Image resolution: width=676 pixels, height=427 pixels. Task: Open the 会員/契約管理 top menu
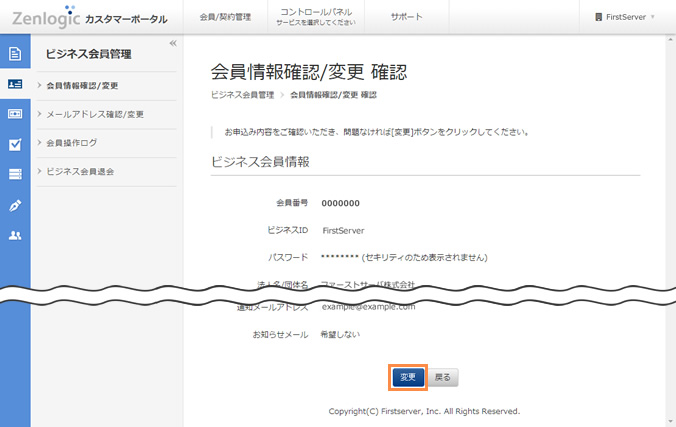[x=225, y=17]
